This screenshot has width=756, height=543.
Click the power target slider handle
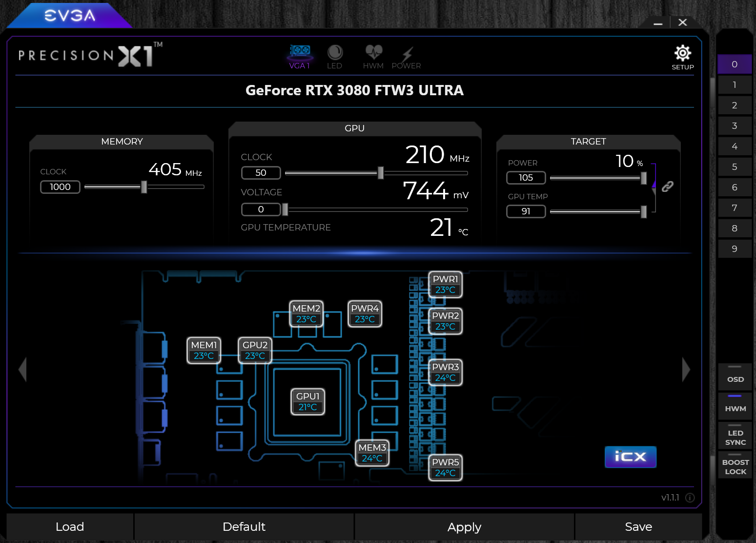click(644, 178)
